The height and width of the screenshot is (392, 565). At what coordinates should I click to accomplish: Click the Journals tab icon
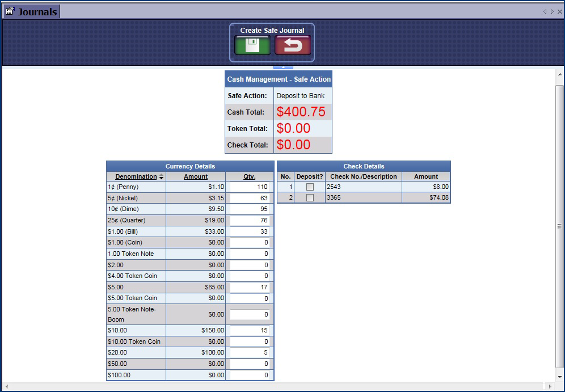(10, 11)
